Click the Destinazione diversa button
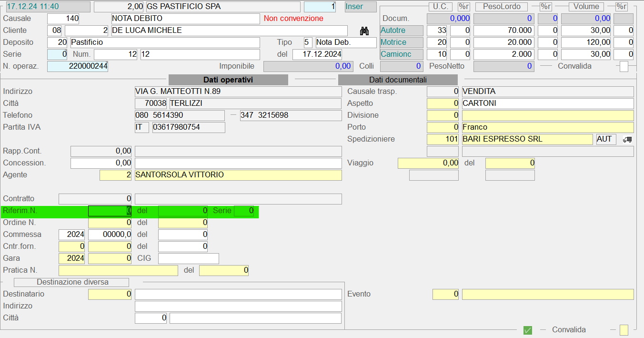 pyautogui.click(x=72, y=282)
